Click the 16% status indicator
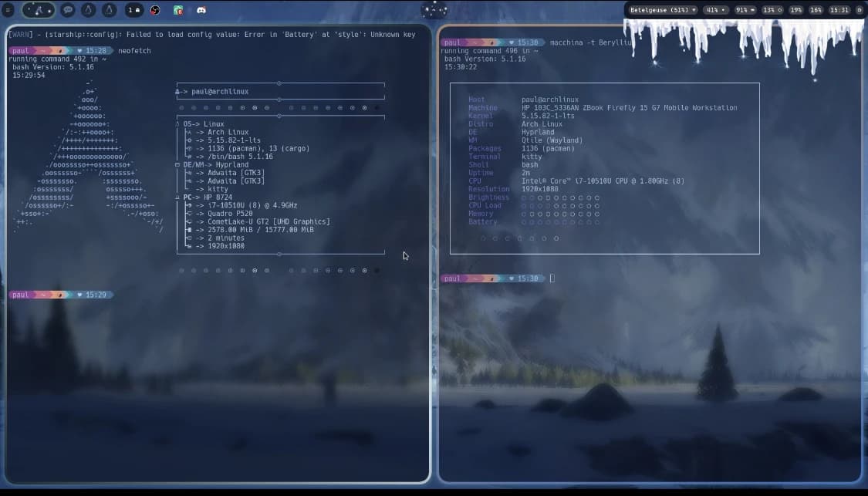Viewport: 868px width, 496px height. click(x=816, y=10)
